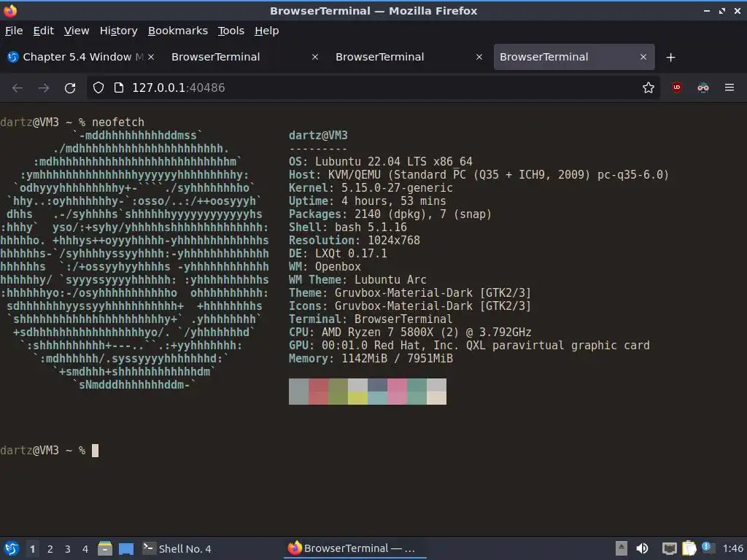Open the network status tray icon
The height and width of the screenshot is (560, 747).
(x=670, y=548)
